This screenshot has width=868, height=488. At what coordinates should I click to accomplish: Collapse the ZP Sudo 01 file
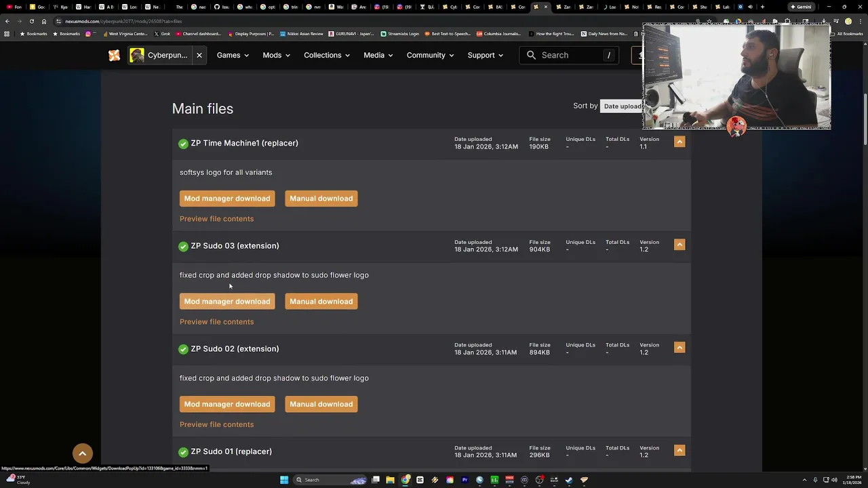[679, 450]
